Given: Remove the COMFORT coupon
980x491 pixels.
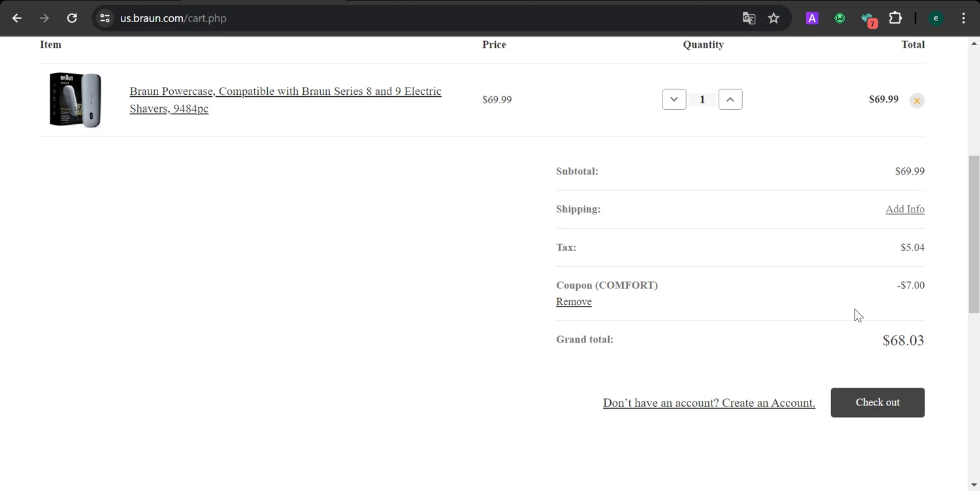Looking at the screenshot, I should click(574, 301).
